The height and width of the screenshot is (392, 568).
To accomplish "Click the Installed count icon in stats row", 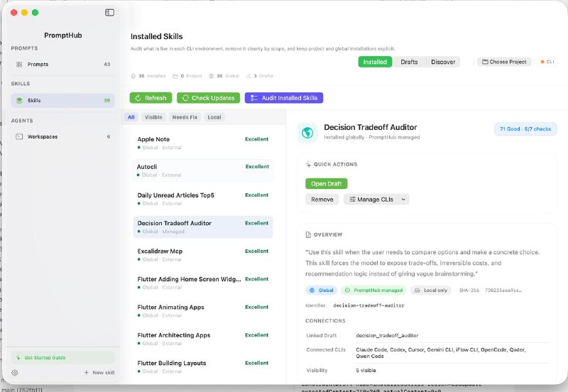I will (133, 76).
